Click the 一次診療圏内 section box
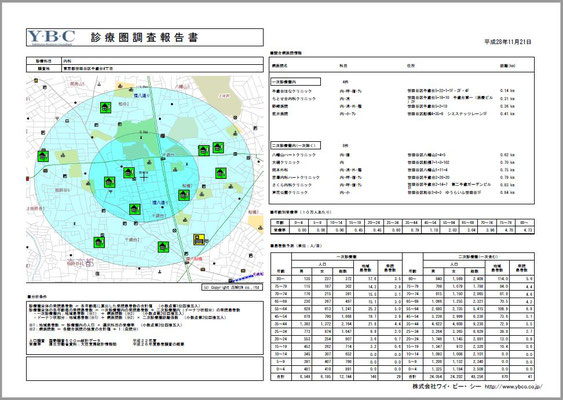The height and width of the screenshot is (400, 563). pos(295,82)
